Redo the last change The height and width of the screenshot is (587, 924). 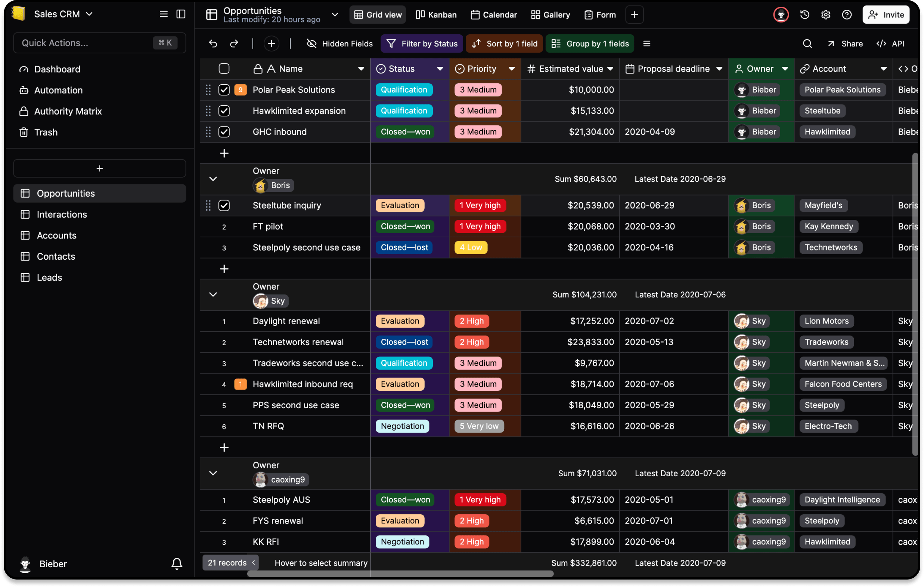(234, 43)
